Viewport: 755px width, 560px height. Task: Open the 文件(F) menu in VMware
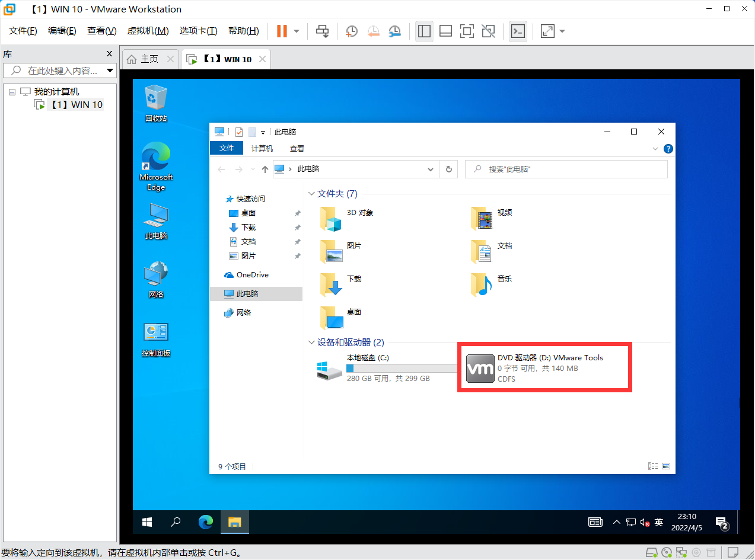[23, 31]
